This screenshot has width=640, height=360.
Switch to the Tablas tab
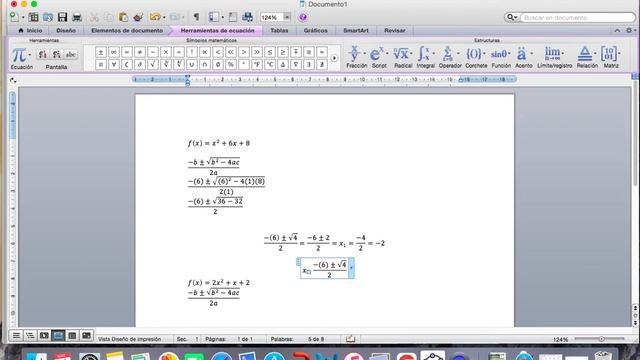(279, 31)
